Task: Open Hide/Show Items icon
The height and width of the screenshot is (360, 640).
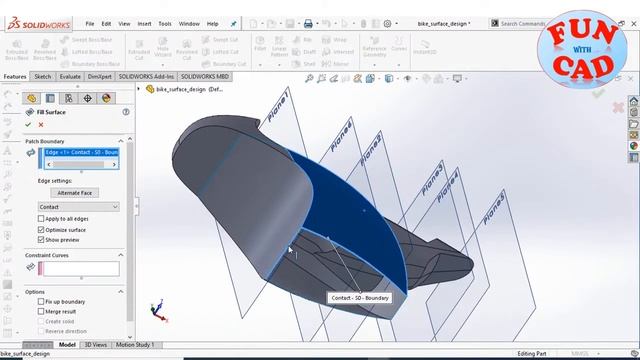Action: tap(407, 78)
